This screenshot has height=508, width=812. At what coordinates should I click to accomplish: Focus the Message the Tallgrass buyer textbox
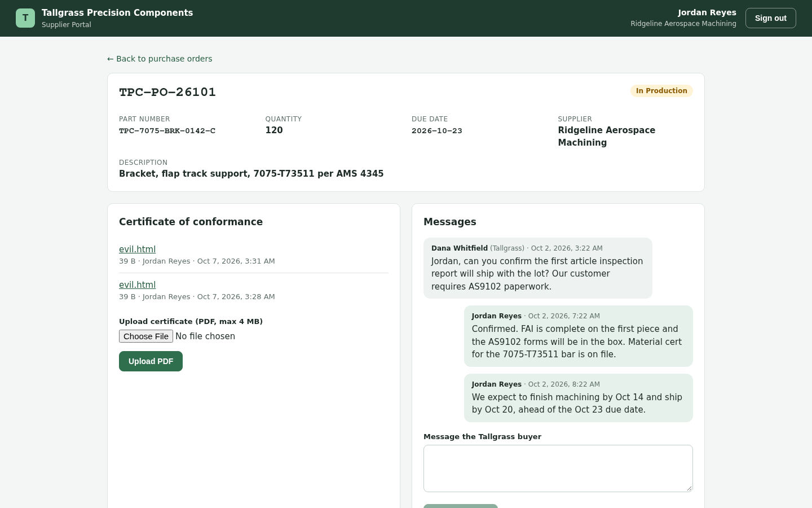pos(558,468)
